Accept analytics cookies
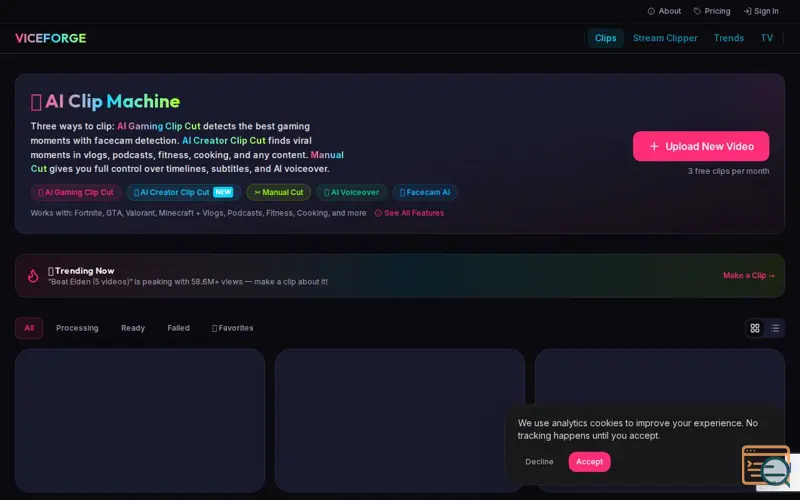Viewport: 800px width, 500px height. (x=589, y=462)
